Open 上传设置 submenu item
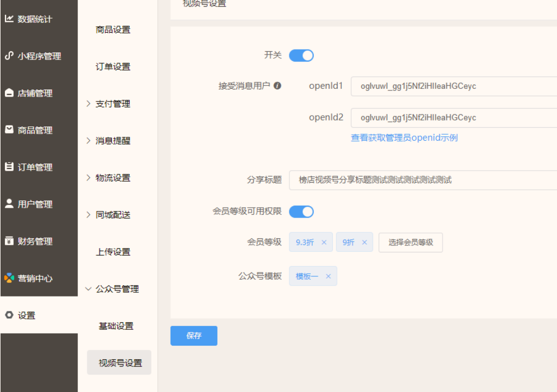The height and width of the screenshot is (392, 557). pyautogui.click(x=113, y=252)
